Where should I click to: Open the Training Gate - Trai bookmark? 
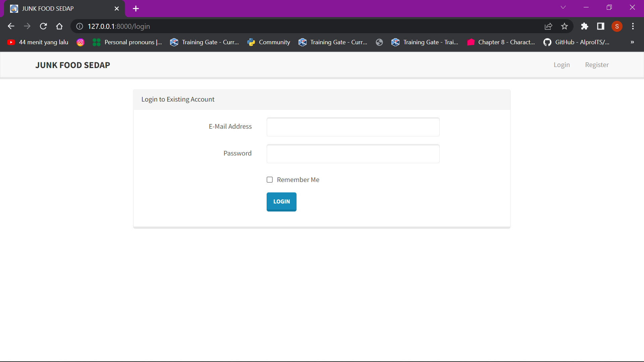tap(425, 42)
